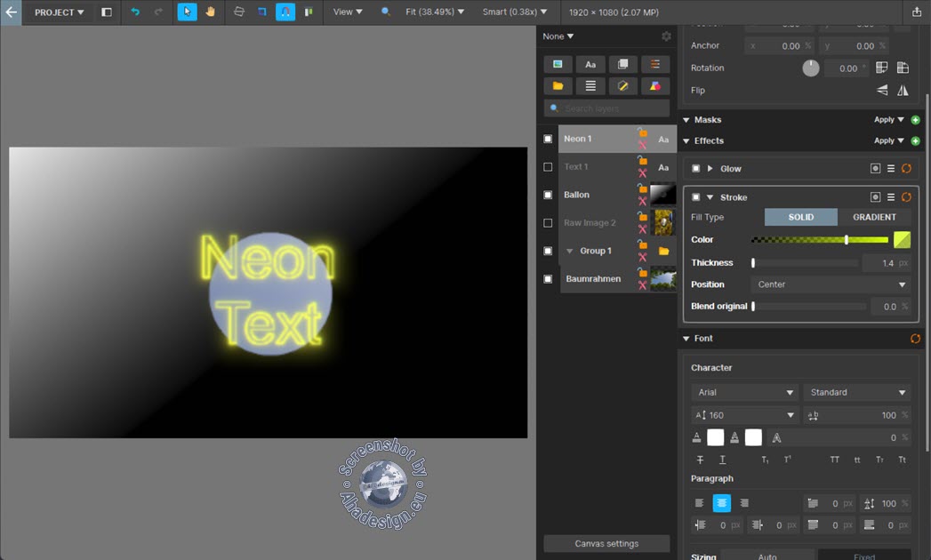Center-align the paragraph text
The image size is (931, 560).
(x=722, y=503)
